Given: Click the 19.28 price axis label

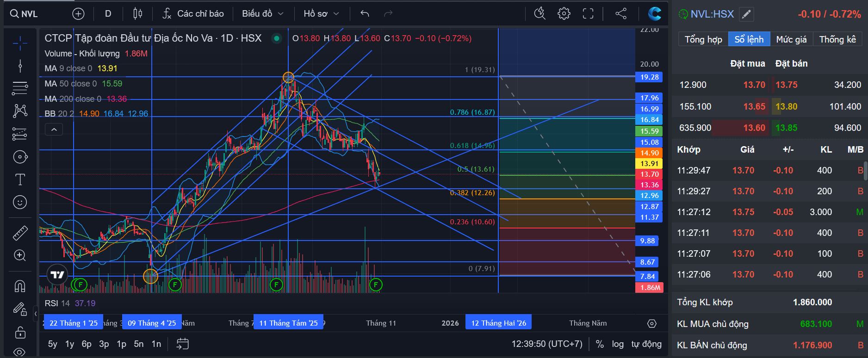Looking at the screenshot, I should (650, 77).
